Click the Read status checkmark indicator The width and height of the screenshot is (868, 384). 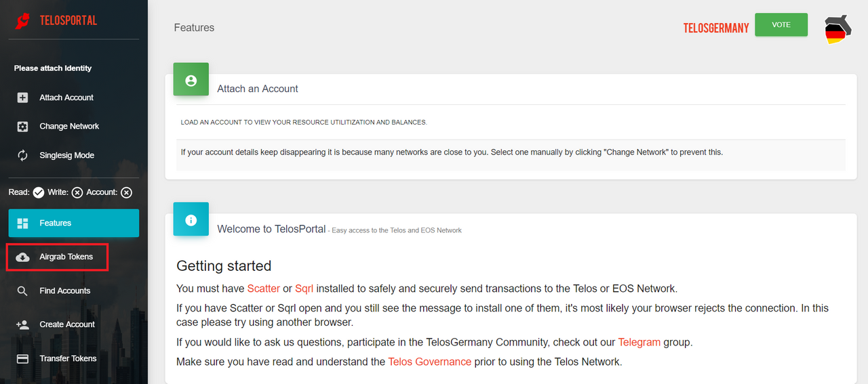(39, 193)
